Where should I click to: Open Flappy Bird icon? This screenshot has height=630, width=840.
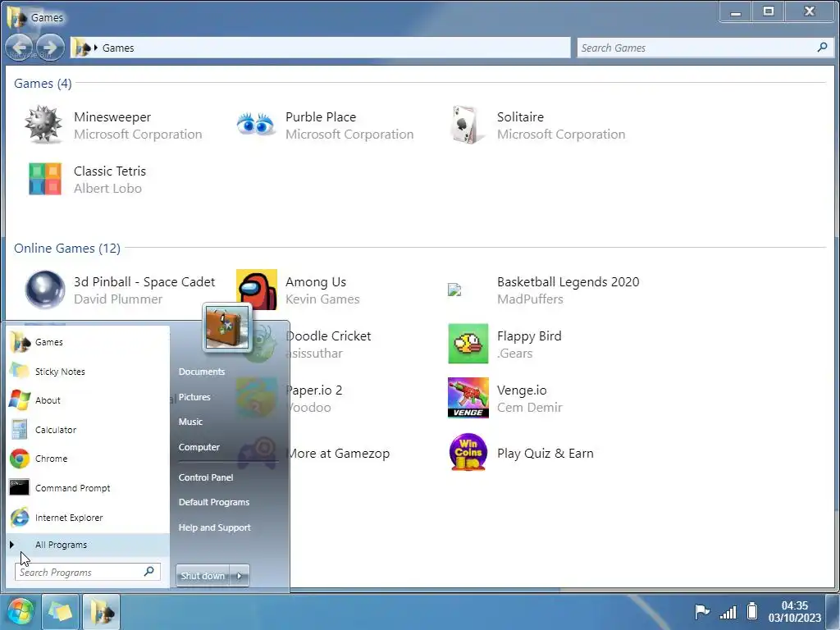coord(468,344)
